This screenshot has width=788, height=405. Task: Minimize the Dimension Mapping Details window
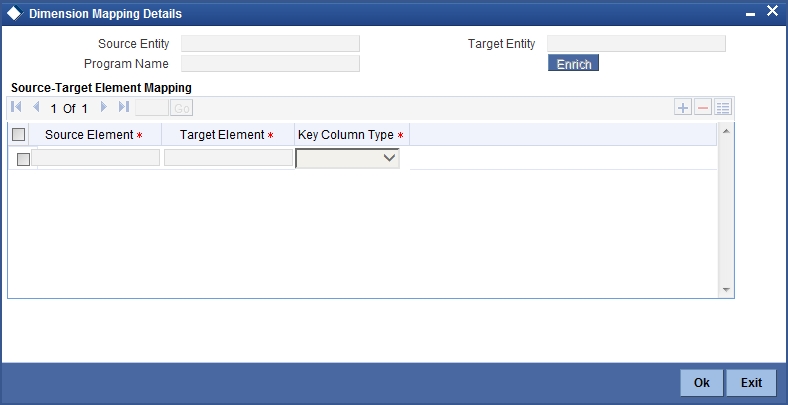(750, 15)
